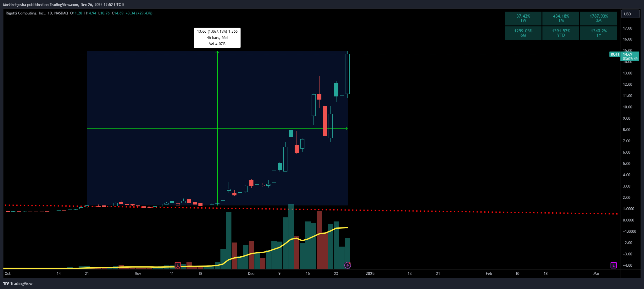Viewport: 644px width, 289px height.
Task: Click the RGTI price label tag
Action: [615, 54]
